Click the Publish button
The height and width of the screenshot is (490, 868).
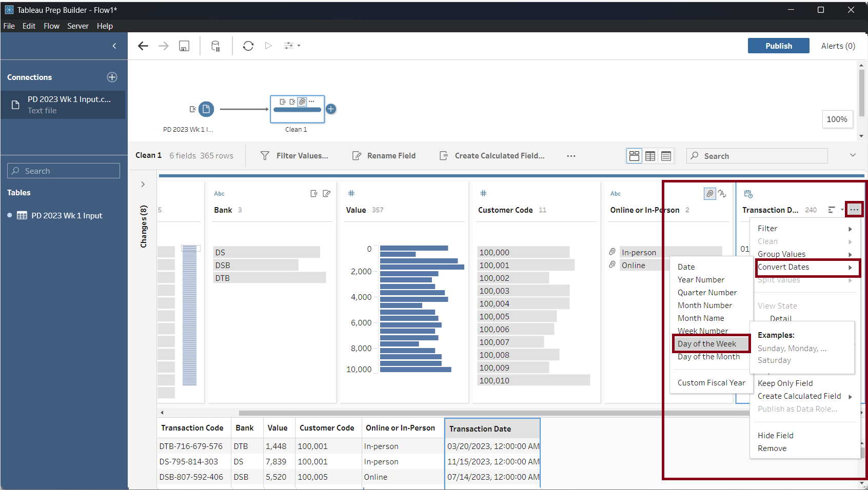coord(778,46)
